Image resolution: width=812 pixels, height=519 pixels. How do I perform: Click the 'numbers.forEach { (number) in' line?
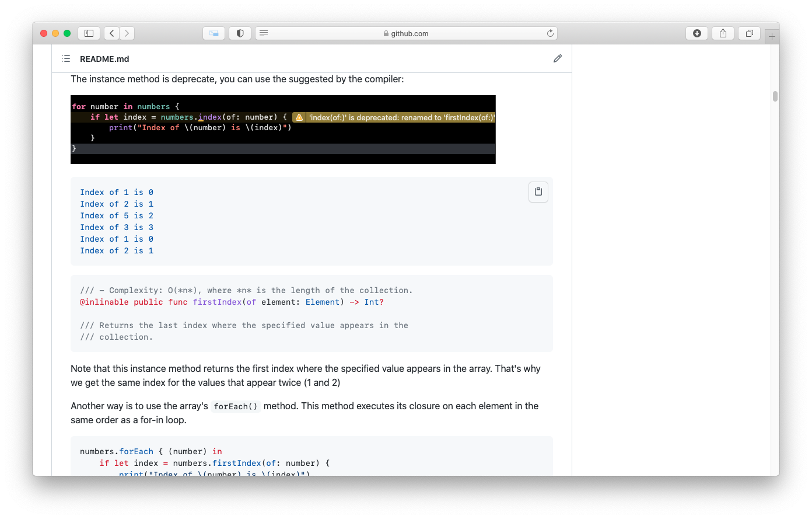point(151,451)
